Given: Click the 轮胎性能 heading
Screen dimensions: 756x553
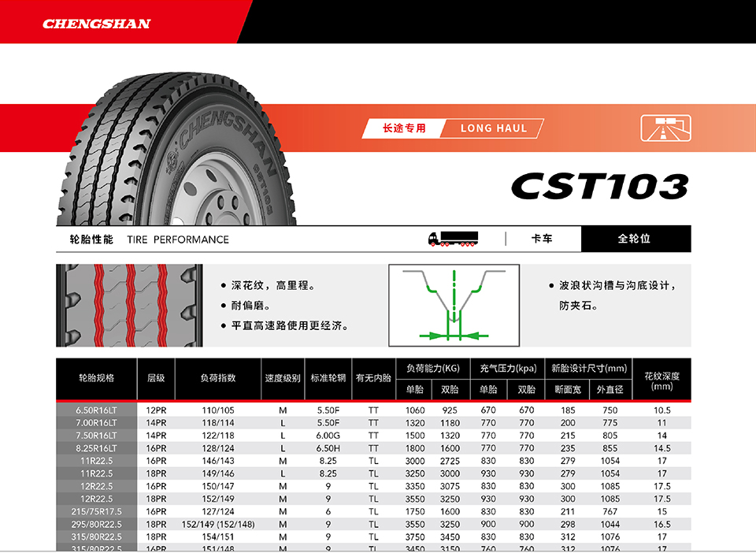Looking at the screenshot, I should point(91,239).
